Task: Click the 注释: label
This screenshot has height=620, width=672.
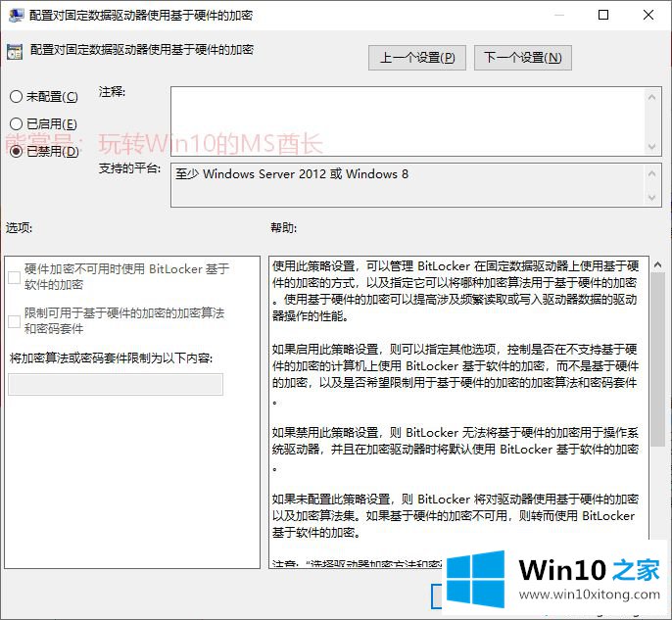Action: tap(112, 92)
